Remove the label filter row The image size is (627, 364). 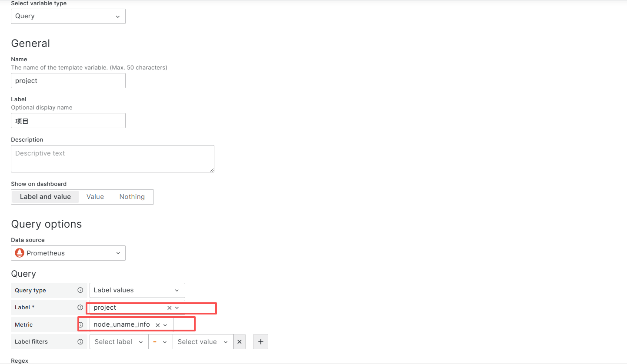[239, 342]
